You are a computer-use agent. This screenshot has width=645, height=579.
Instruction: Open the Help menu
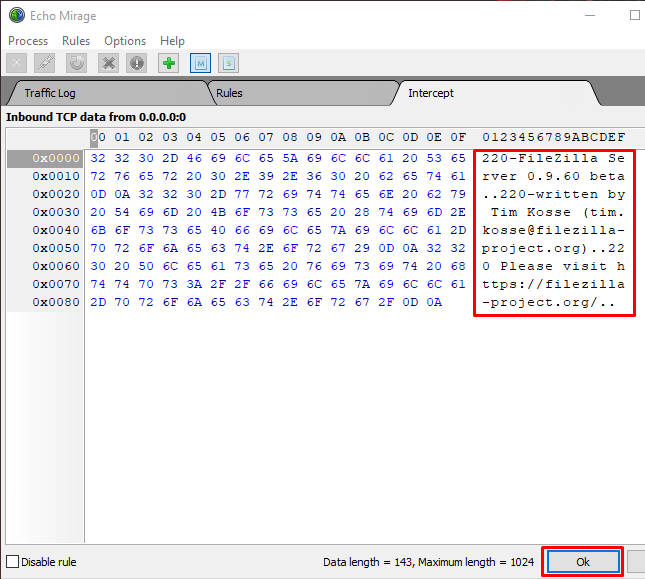click(172, 41)
